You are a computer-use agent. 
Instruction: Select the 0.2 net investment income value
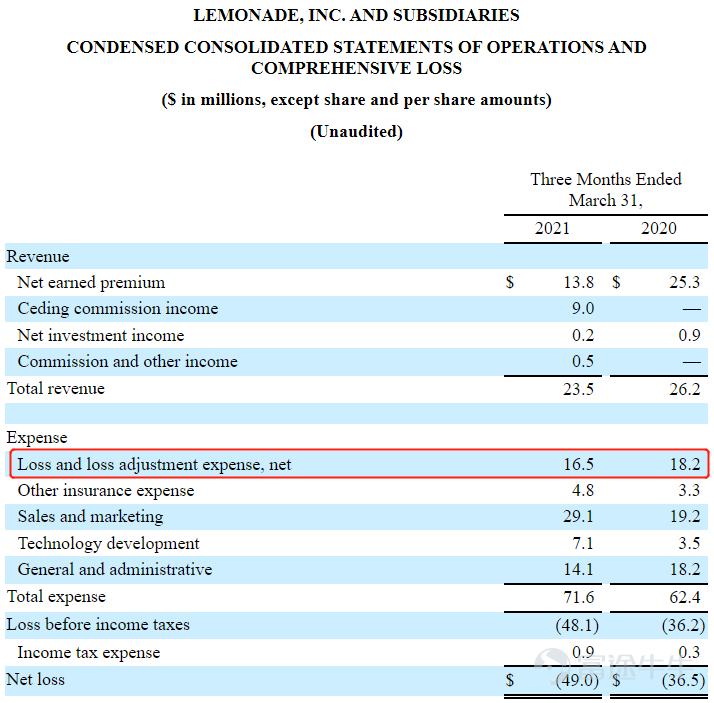583,336
